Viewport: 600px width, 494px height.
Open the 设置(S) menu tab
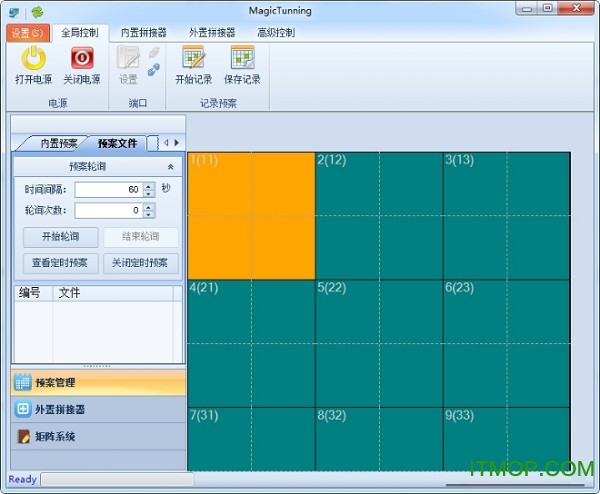[x=28, y=33]
